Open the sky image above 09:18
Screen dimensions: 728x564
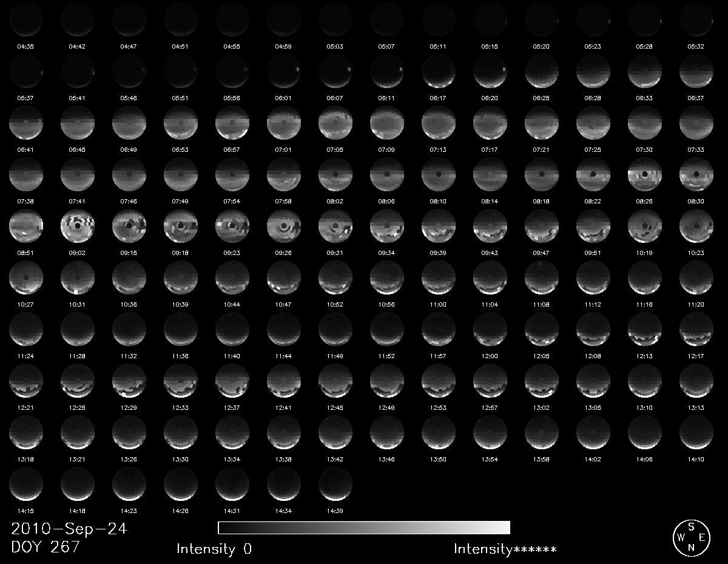[x=181, y=226]
